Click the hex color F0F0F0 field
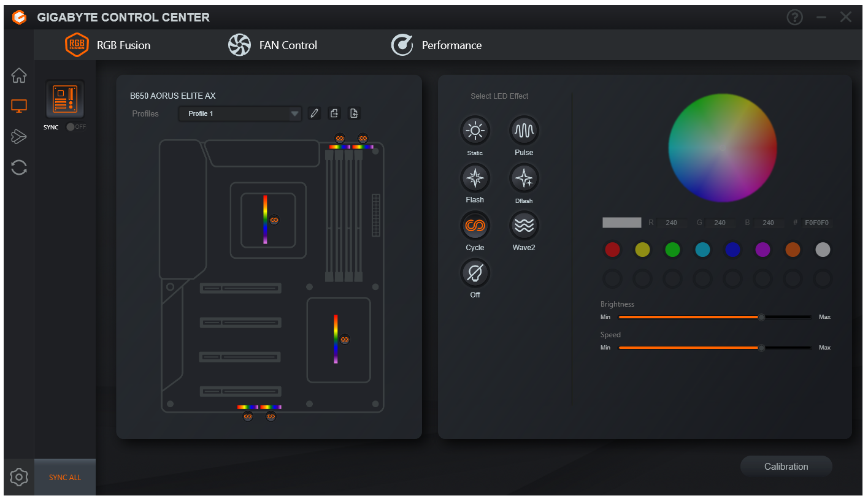 (817, 223)
